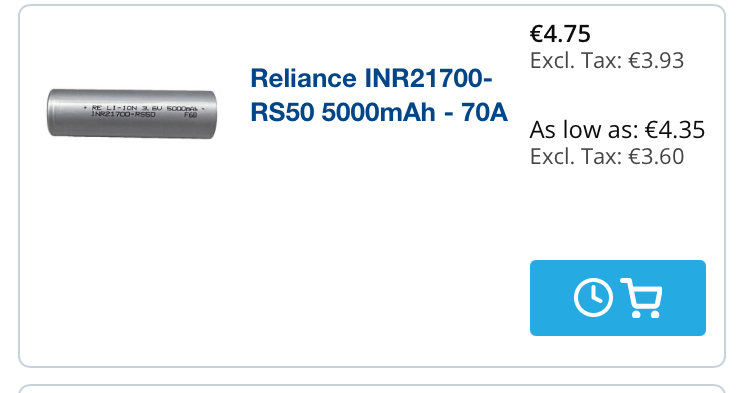Click the As low as €4.35 price
The image size is (743, 393).
click(617, 129)
